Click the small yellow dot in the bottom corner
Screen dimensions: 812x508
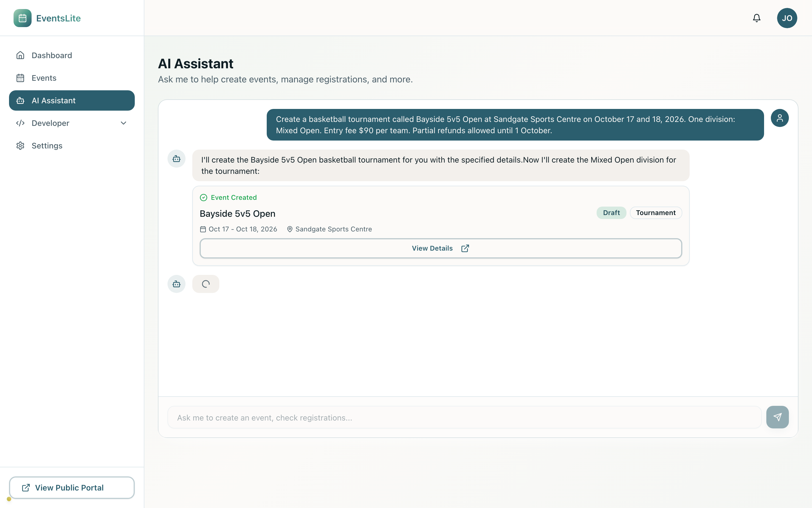[x=9, y=499]
